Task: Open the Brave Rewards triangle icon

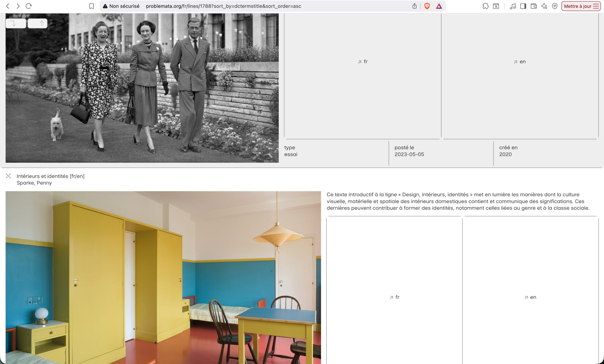Action: 439,6
